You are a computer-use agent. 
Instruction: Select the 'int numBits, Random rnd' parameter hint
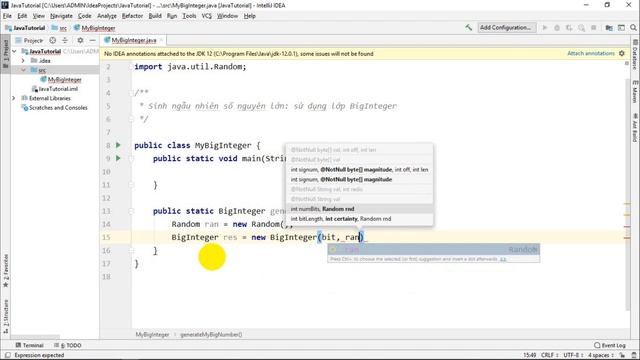pyautogui.click(x=360, y=209)
